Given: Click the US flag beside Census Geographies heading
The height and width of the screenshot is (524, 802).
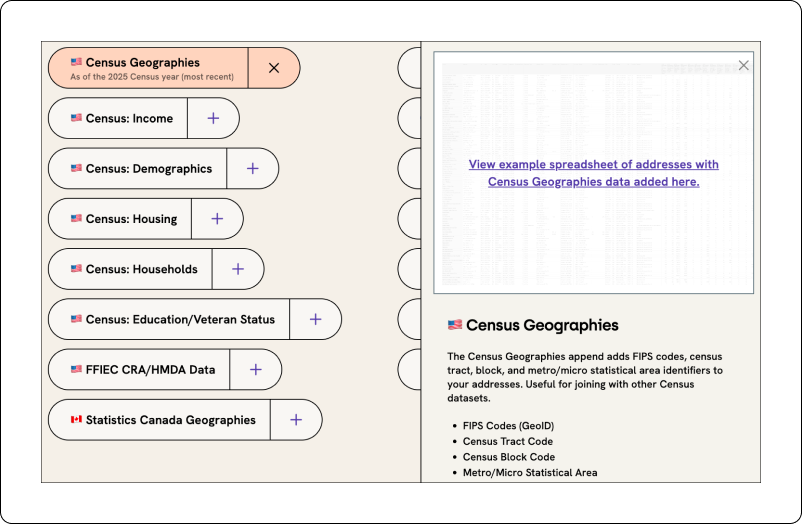Looking at the screenshot, I should [x=455, y=324].
